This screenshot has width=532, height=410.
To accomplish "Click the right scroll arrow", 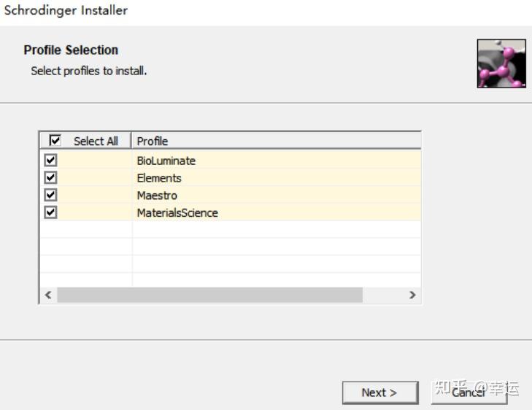I will coord(412,295).
